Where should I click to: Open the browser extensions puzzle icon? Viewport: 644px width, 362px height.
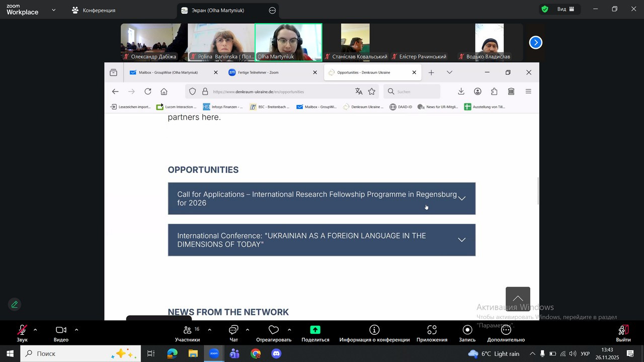[494, 92]
